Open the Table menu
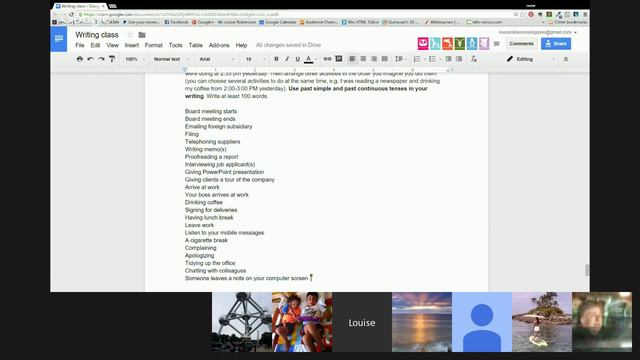Image resolution: width=640 pixels, height=360 pixels. tap(196, 45)
